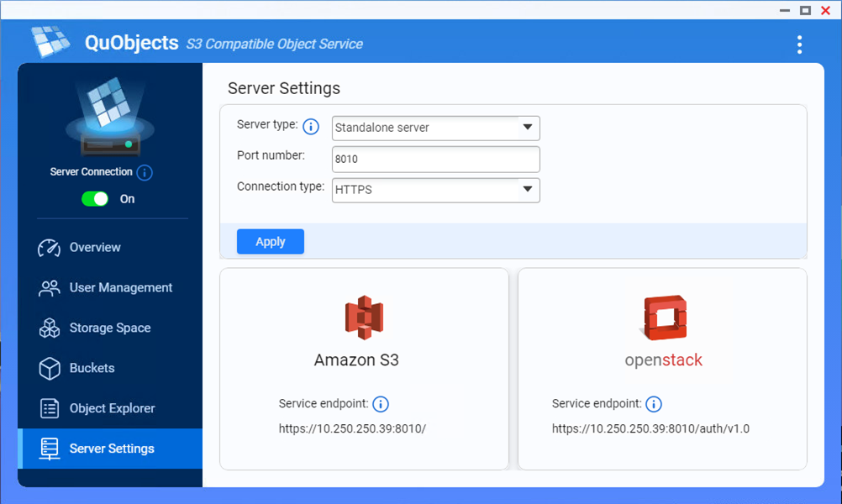
Task: Click the OpenStack "Service endpoint:" label
Action: coord(597,404)
